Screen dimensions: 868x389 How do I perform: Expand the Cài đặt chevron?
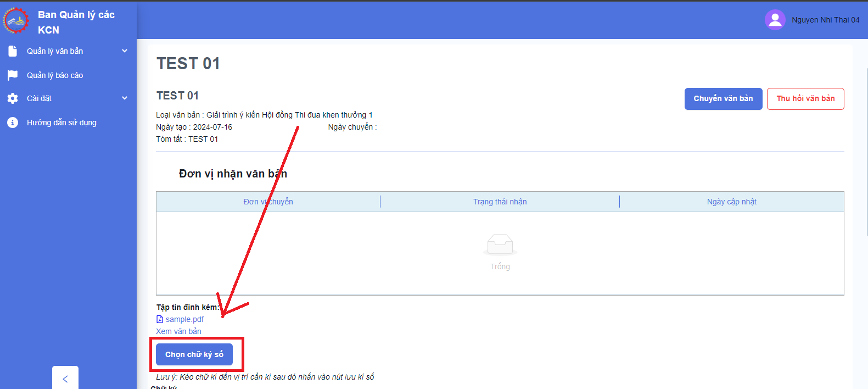(x=125, y=98)
